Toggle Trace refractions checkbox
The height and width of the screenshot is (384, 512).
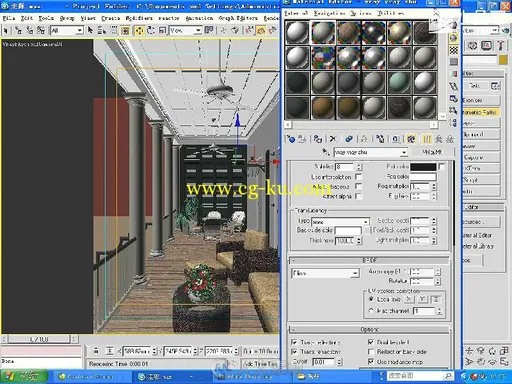click(x=294, y=352)
